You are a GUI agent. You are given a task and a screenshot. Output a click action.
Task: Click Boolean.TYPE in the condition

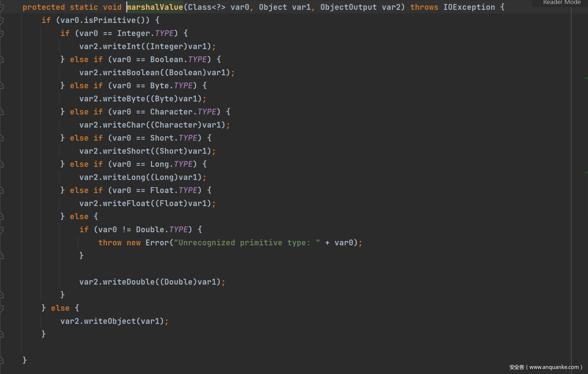[179, 60]
